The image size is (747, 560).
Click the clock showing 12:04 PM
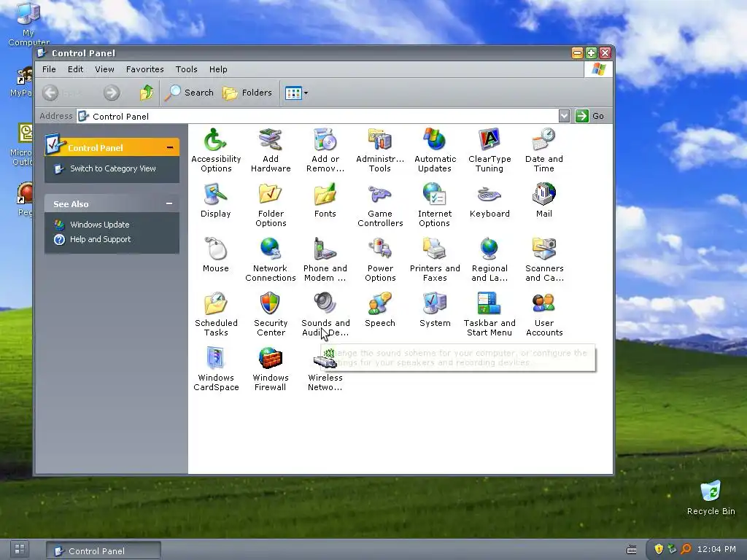[x=716, y=549]
